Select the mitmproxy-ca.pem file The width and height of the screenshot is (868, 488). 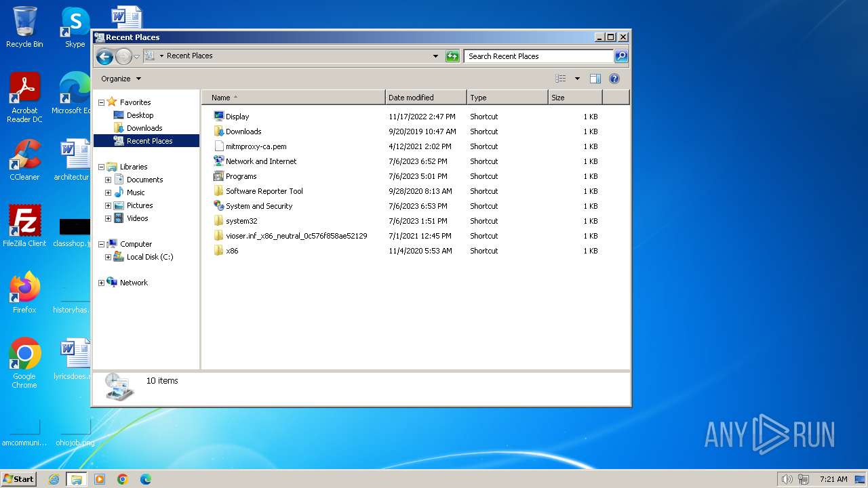(256, 146)
